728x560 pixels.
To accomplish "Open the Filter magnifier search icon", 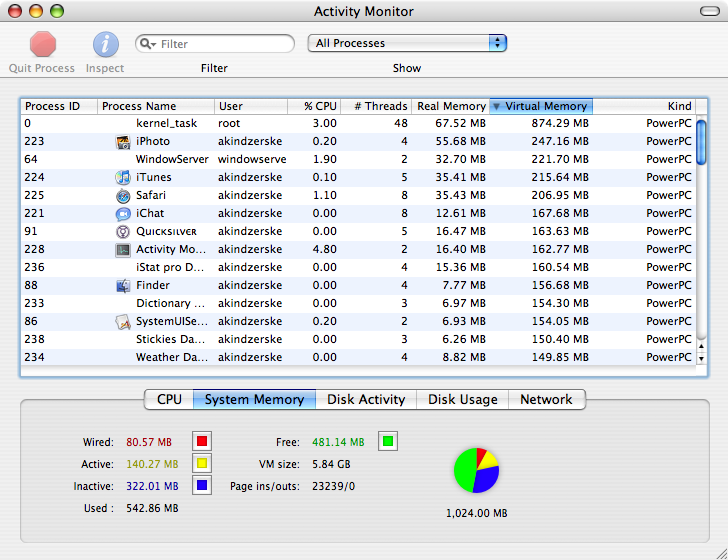I will click(148, 44).
